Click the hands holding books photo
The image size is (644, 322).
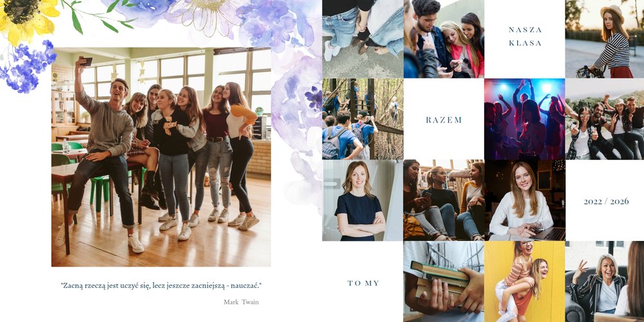(x=444, y=282)
